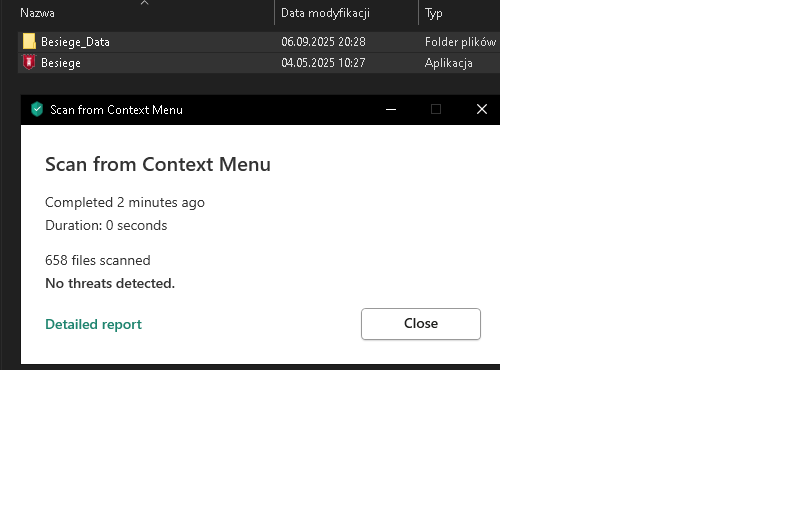Click the maximize icon of scan dialog
The image size is (810, 527).
(436, 110)
